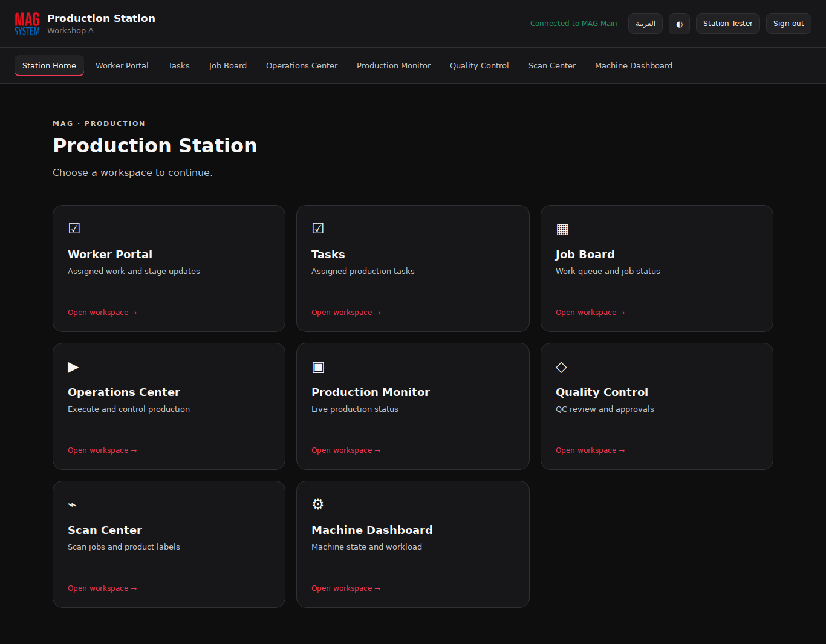Image resolution: width=826 pixels, height=644 pixels.
Task: Sign out of the station
Action: click(789, 24)
